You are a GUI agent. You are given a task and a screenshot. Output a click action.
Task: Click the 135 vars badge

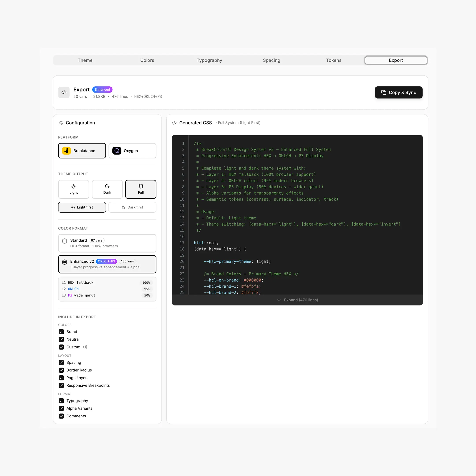tap(127, 261)
